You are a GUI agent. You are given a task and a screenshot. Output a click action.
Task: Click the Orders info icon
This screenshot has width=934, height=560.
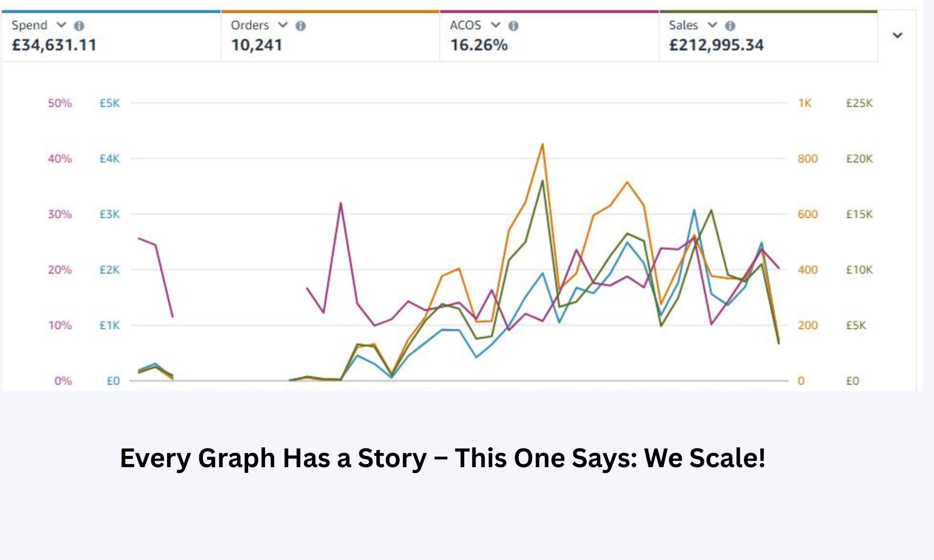click(x=301, y=26)
